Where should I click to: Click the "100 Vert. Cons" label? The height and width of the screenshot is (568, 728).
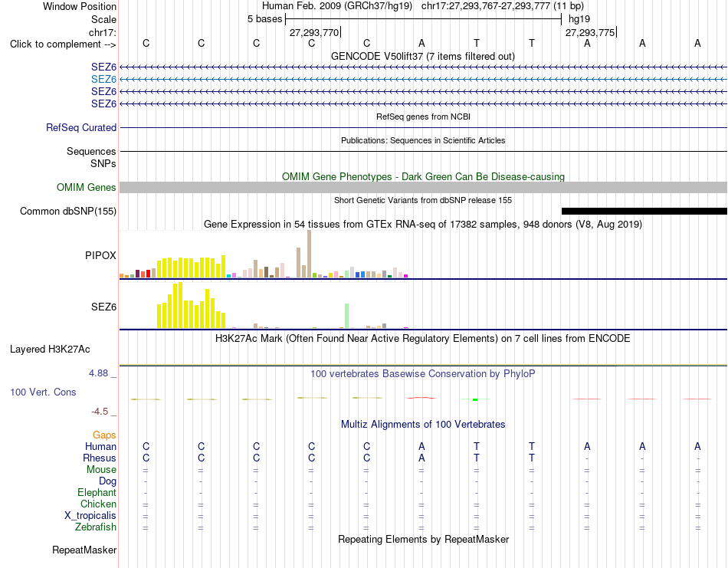[43, 392]
